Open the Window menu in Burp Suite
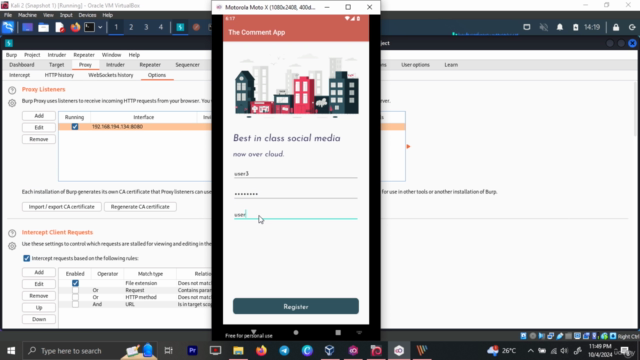The height and width of the screenshot is (360, 640). pos(111,55)
